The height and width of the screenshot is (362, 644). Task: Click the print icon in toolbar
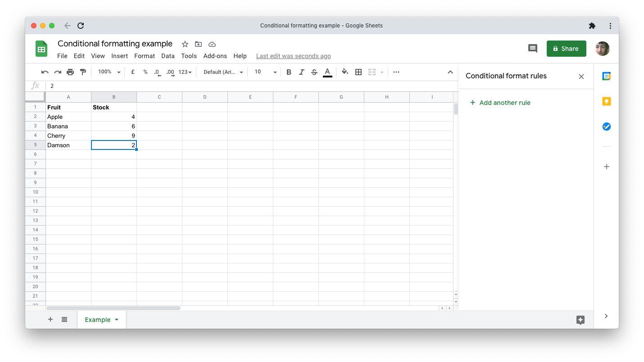[x=70, y=72]
